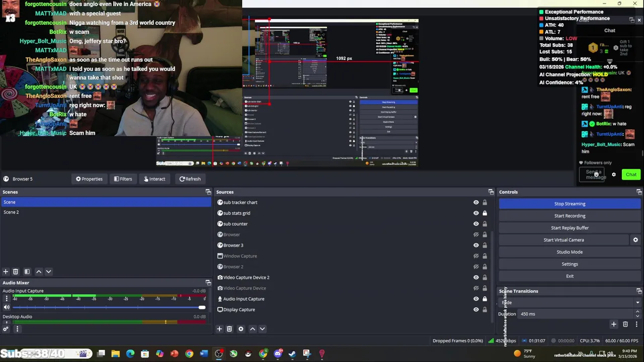
Task: Open scene transition three-dot properties menu
Action: click(x=636, y=324)
